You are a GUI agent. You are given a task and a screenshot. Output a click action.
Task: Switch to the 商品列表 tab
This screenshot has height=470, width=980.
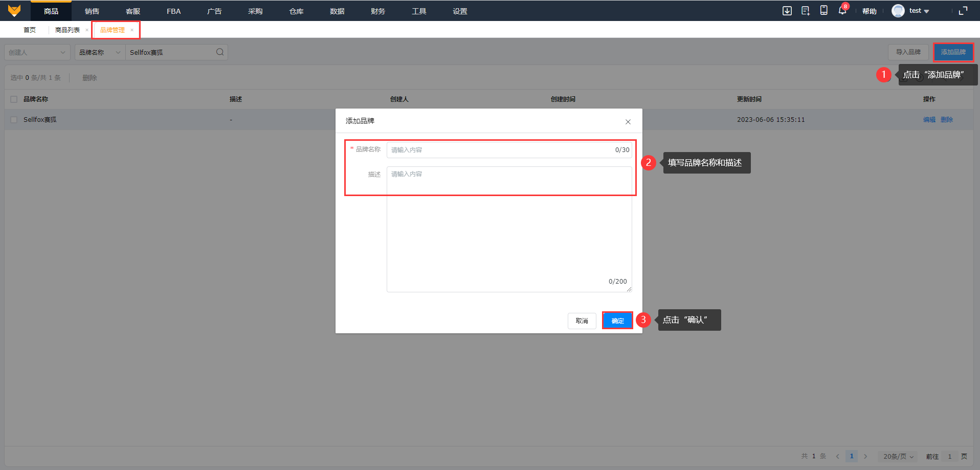click(x=68, y=30)
